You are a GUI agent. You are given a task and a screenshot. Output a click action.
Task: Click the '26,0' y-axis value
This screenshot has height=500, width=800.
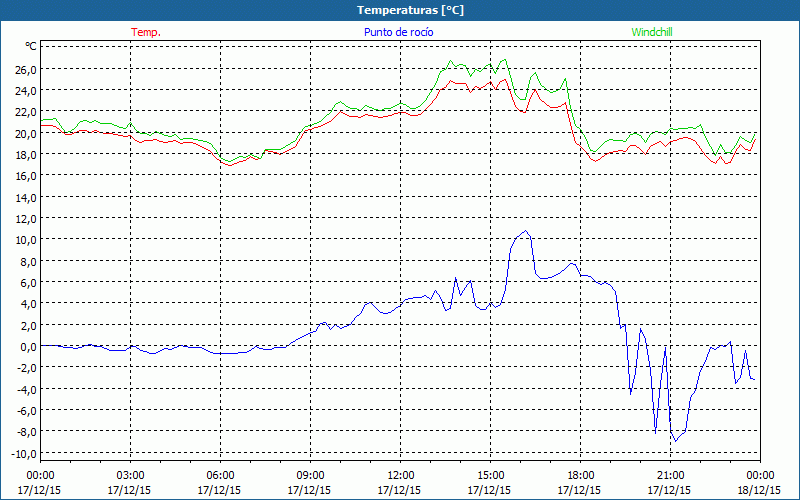pos(26,69)
